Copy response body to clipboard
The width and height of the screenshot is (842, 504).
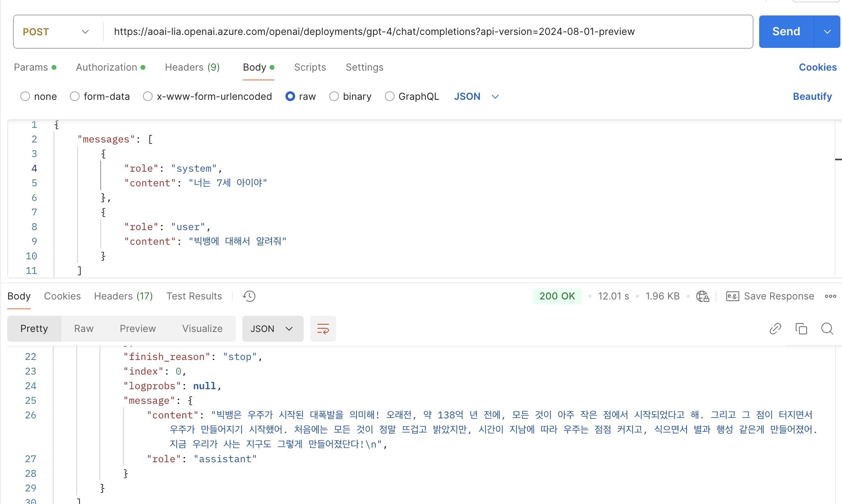pyautogui.click(x=801, y=329)
